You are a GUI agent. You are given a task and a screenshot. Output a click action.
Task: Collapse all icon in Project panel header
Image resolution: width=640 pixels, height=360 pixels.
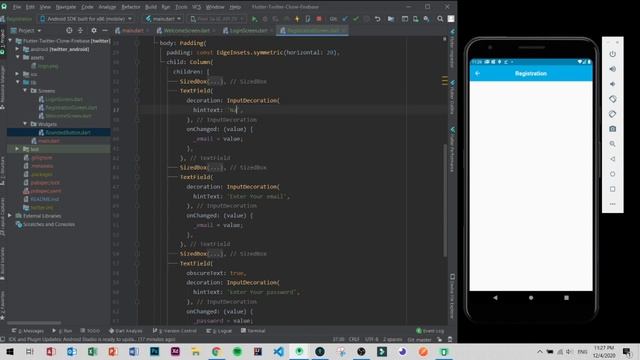tap(80, 30)
